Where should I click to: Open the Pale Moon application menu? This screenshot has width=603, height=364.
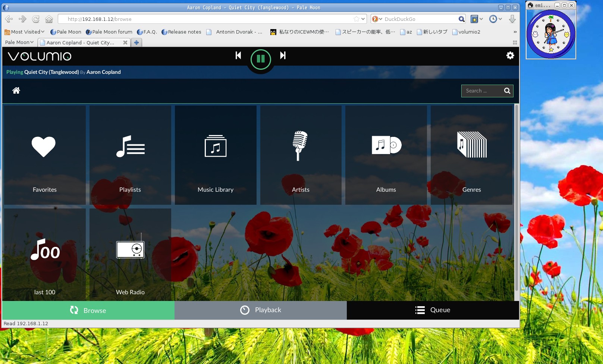[19, 43]
